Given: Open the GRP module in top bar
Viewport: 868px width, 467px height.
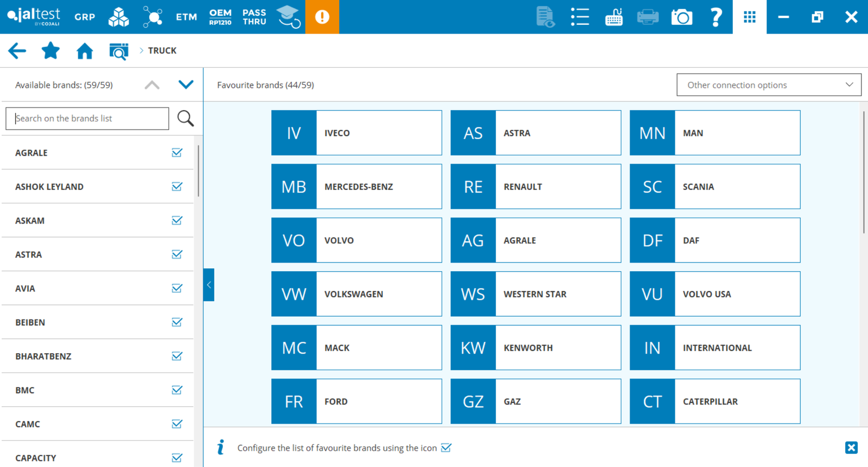Looking at the screenshot, I should click(85, 17).
